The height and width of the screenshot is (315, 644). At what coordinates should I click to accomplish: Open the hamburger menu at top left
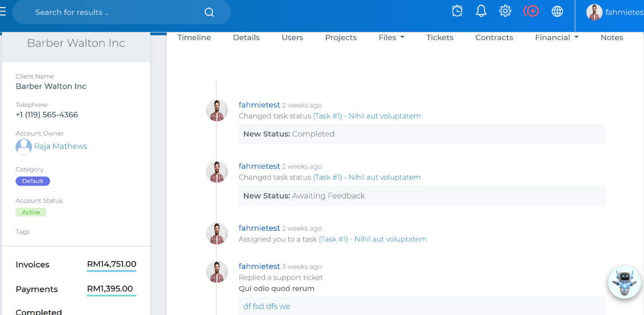coord(3,12)
